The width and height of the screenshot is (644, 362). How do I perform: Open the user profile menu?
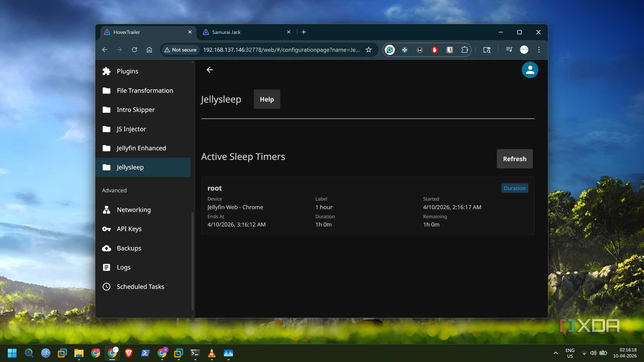pos(530,70)
